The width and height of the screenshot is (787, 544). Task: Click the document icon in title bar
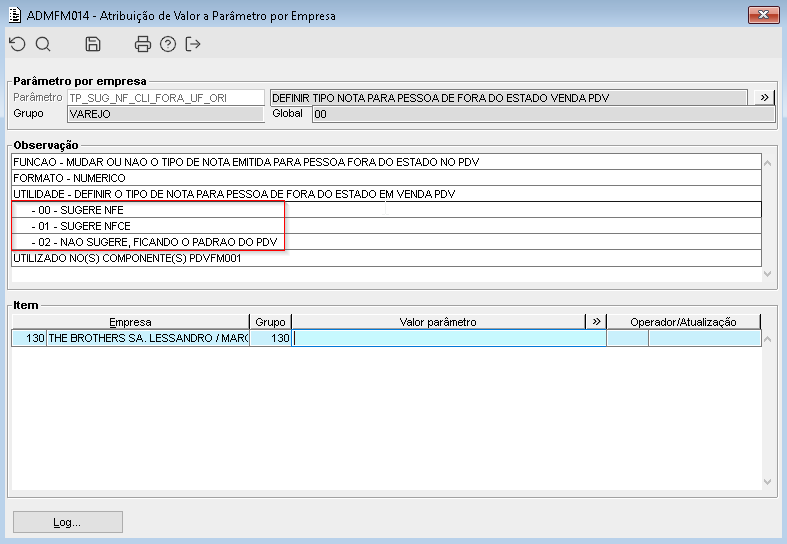coord(15,16)
